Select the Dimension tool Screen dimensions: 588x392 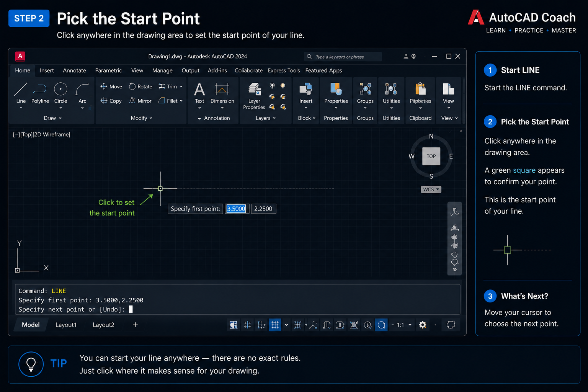point(222,93)
